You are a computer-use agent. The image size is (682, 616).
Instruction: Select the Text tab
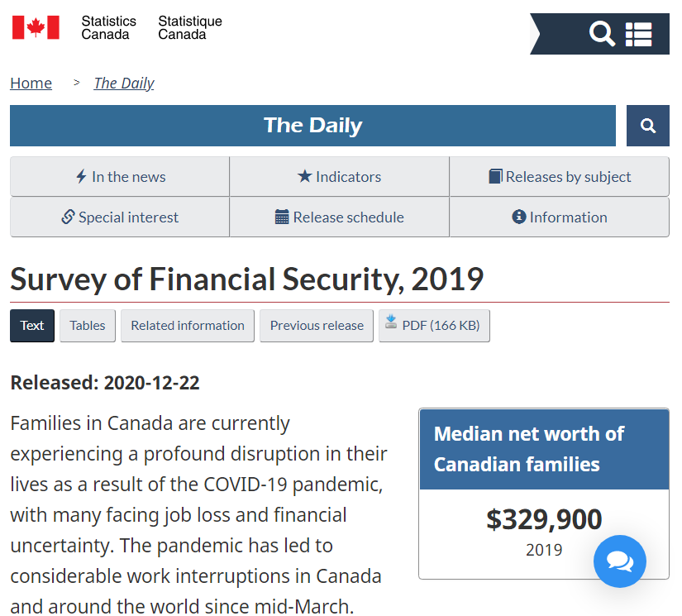click(32, 326)
